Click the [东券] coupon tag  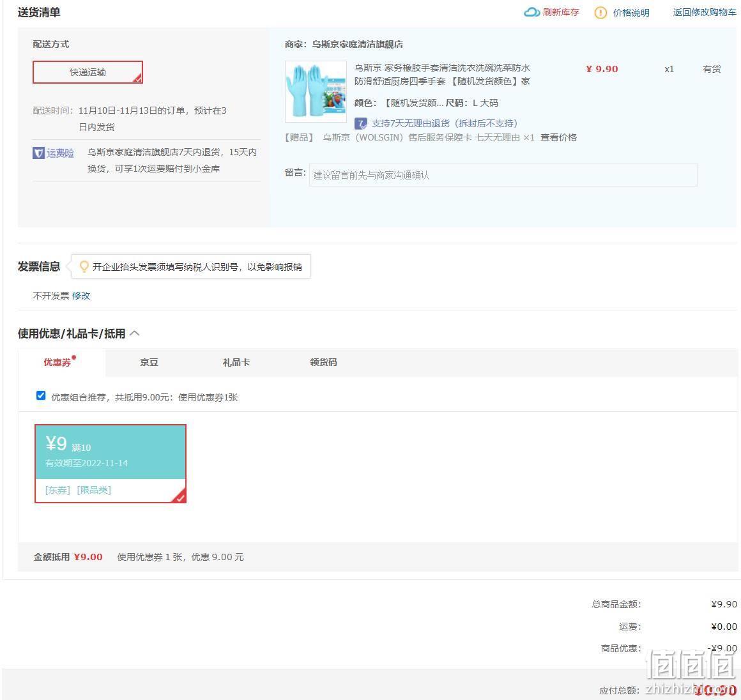[x=57, y=490]
